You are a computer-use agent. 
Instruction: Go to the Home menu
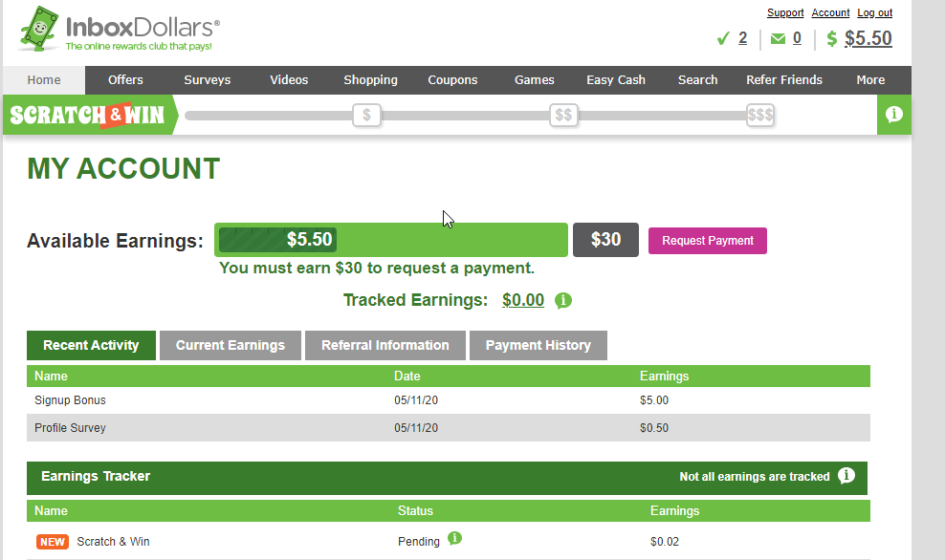(44, 80)
